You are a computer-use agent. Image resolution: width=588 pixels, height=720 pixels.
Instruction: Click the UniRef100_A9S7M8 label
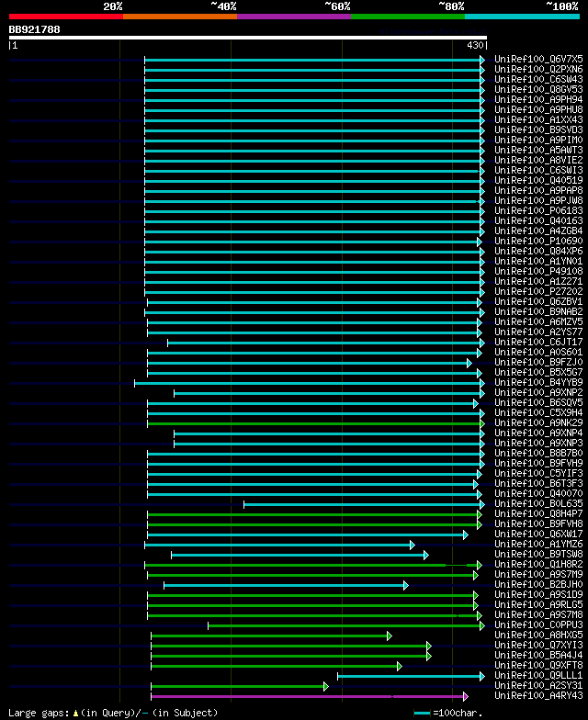coord(538,615)
